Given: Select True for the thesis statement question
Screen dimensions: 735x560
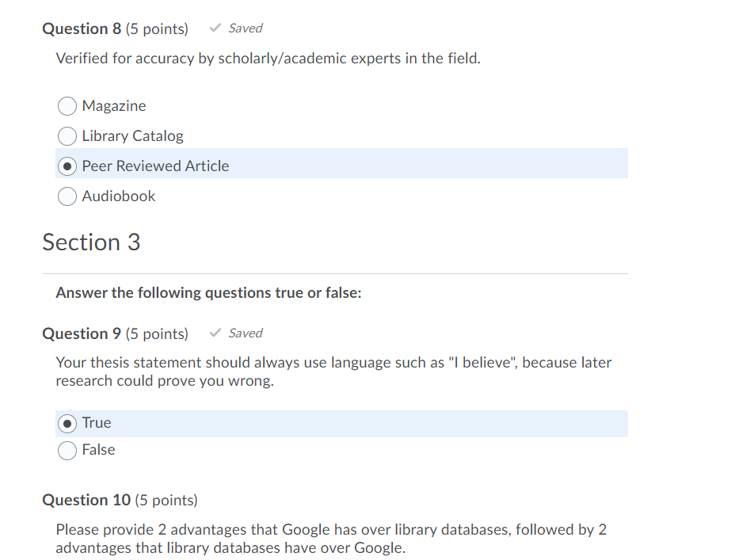Looking at the screenshot, I should (x=67, y=423).
